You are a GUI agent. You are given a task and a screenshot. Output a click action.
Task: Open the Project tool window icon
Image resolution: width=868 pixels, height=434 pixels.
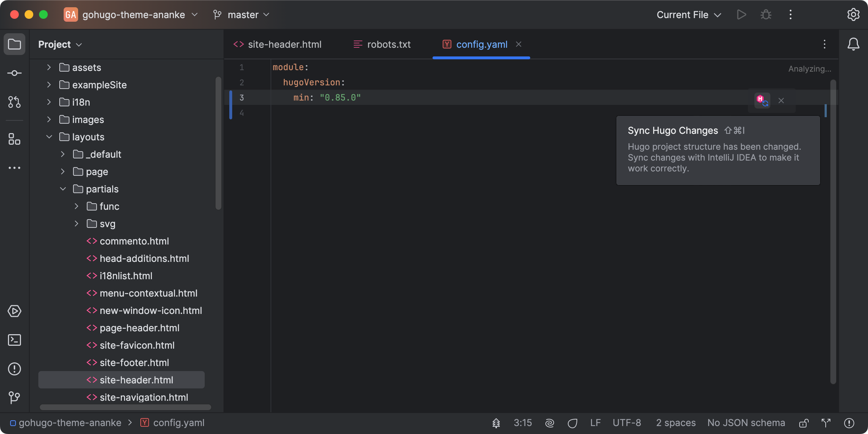click(14, 44)
